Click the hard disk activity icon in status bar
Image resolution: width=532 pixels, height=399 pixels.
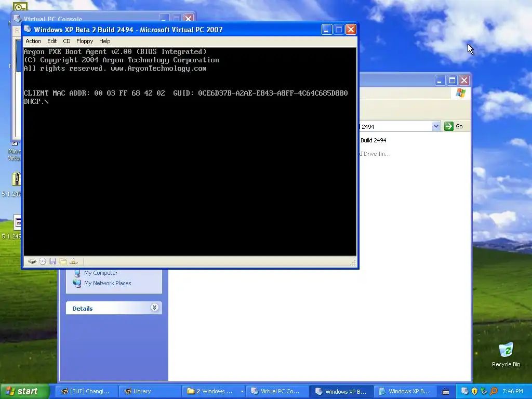32,262
